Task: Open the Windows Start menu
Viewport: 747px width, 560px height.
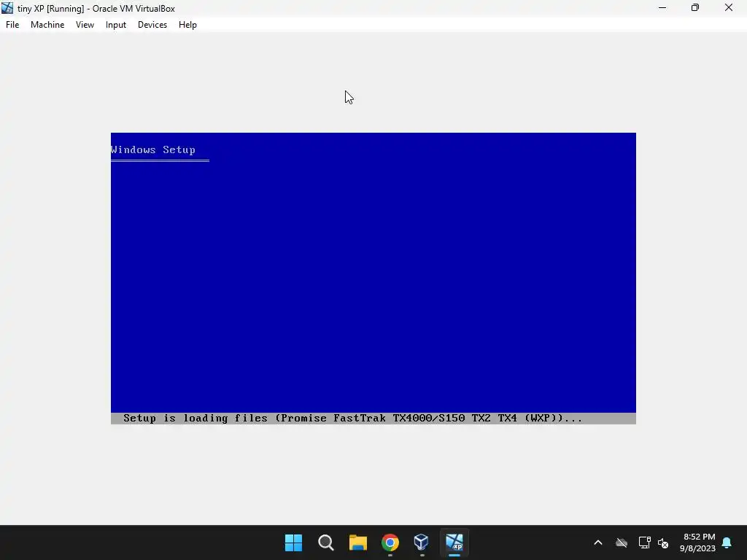Action: (x=293, y=542)
